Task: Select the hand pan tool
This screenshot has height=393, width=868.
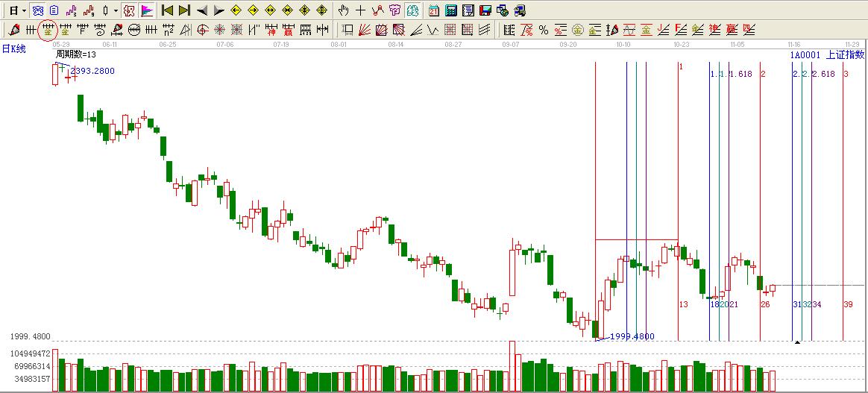Action: click(x=343, y=10)
